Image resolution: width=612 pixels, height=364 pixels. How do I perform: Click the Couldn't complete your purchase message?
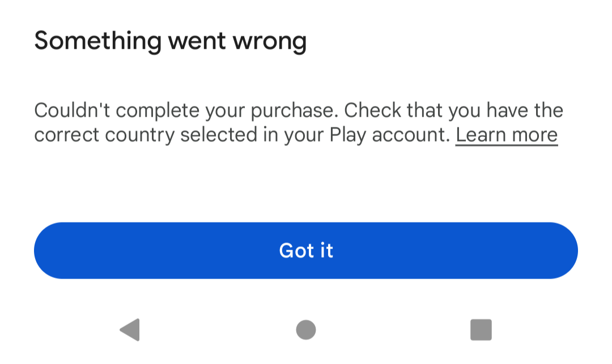[x=299, y=122]
